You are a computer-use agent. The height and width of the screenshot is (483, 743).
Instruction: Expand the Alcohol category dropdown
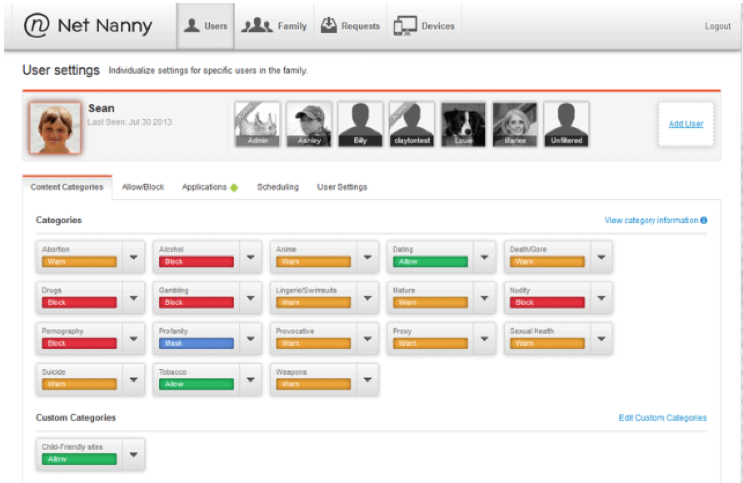[251, 257]
